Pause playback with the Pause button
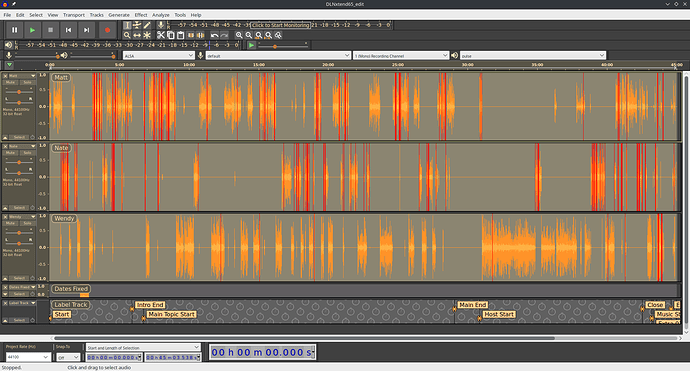This screenshot has height=371, width=690. (15, 30)
